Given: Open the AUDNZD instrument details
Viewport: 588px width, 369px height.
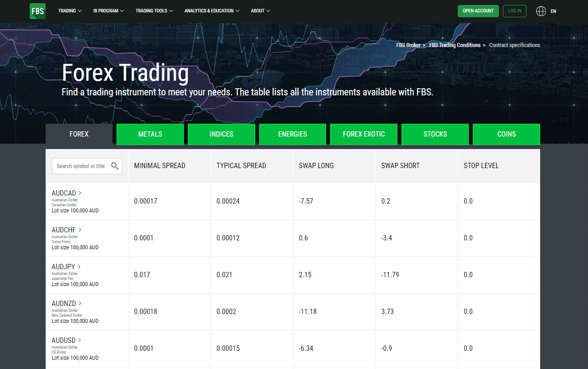Looking at the screenshot, I should [67, 303].
